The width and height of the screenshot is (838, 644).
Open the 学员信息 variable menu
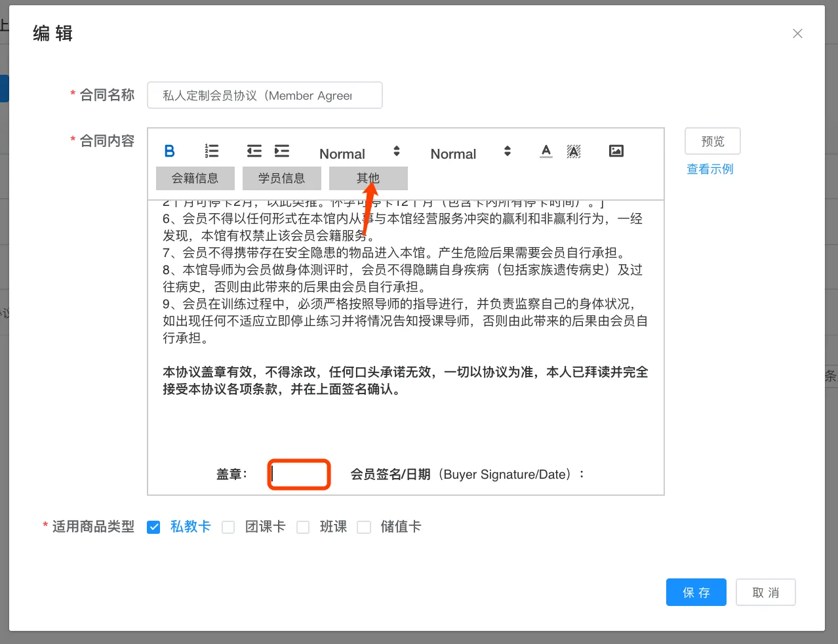click(x=281, y=178)
